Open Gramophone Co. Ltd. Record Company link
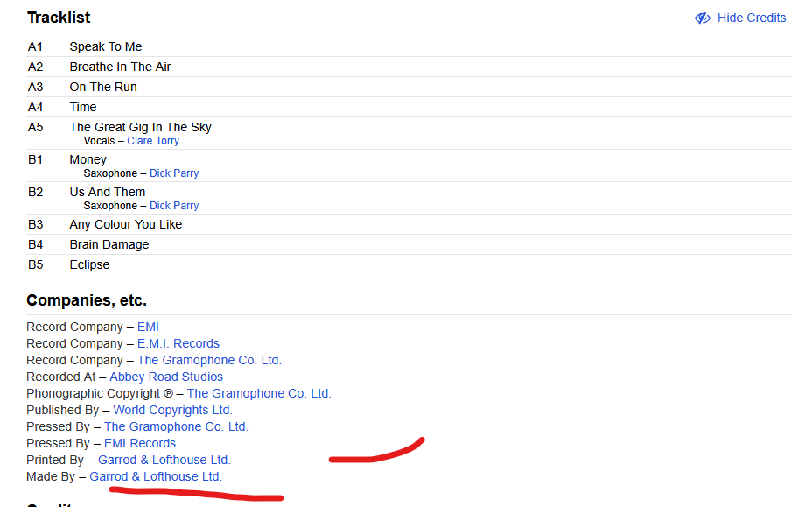This screenshot has height=507, width=812. click(209, 360)
